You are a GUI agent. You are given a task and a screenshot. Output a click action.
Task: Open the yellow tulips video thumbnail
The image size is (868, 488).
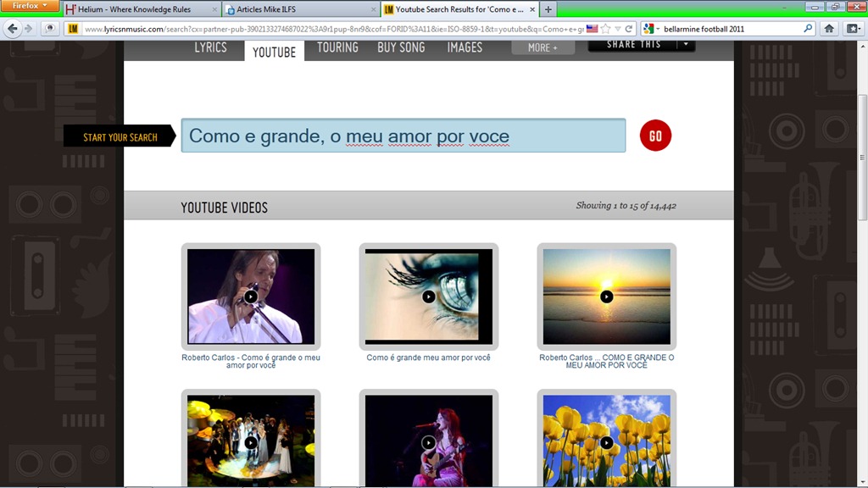[x=607, y=441]
